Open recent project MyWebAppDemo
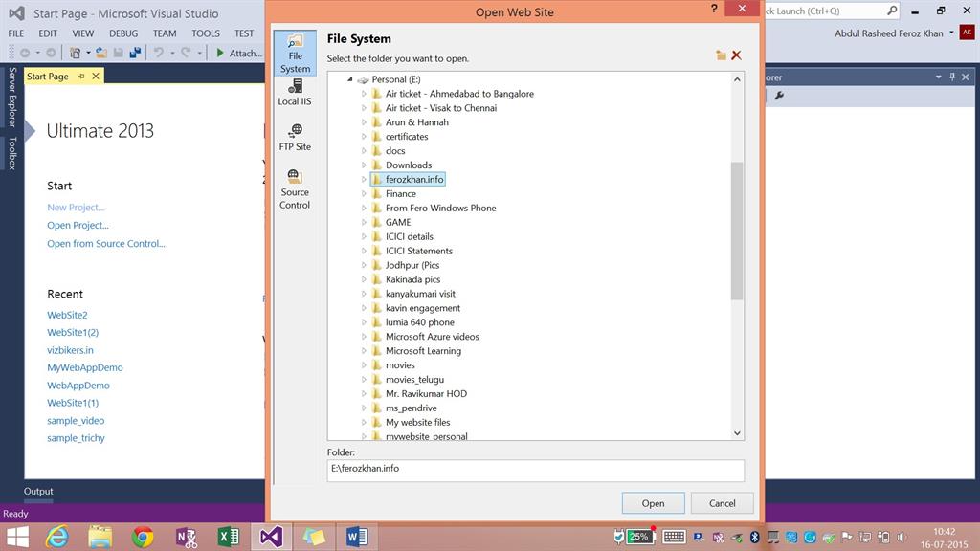This screenshot has width=980, height=551. pyautogui.click(x=84, y=368)
